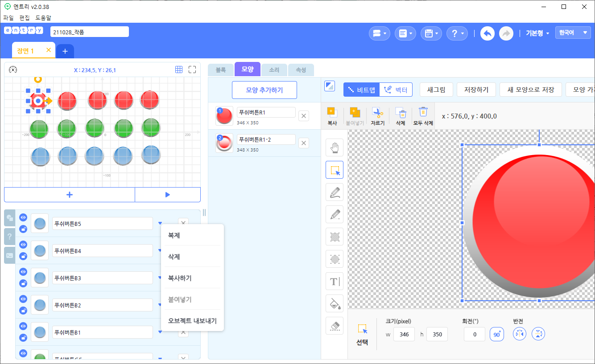Click the redo arrow button
Screen dimensions: 595x364
pos(506,33)
